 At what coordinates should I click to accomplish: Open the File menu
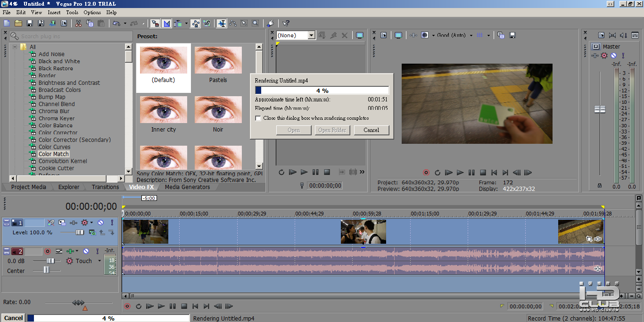(7, 12)
